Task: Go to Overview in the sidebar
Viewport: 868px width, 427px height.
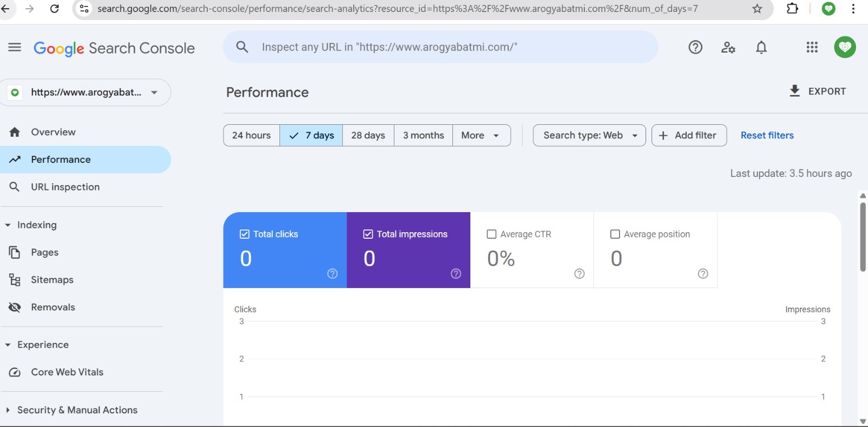Action: pyautogui.click(x=85, y=132)
